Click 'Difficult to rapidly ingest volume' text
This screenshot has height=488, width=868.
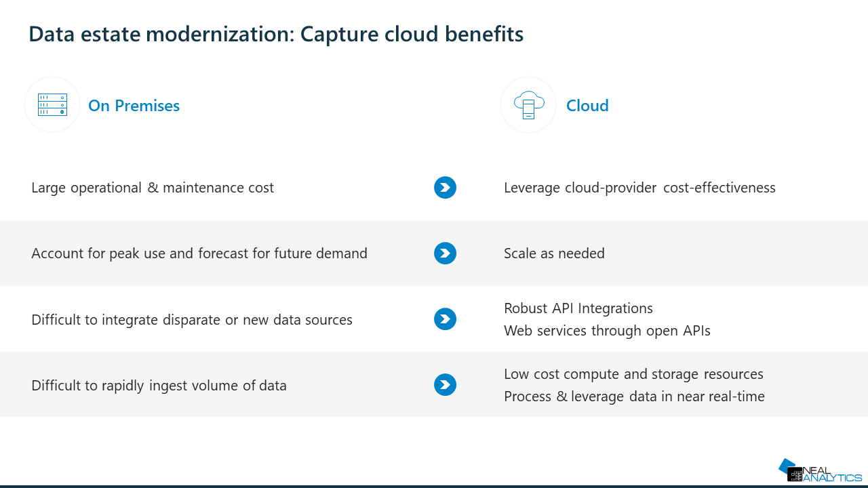[159, 386]
